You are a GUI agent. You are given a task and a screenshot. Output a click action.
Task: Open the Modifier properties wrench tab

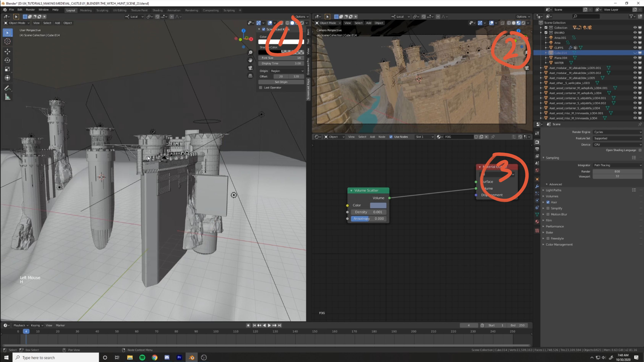pos(537,186)
